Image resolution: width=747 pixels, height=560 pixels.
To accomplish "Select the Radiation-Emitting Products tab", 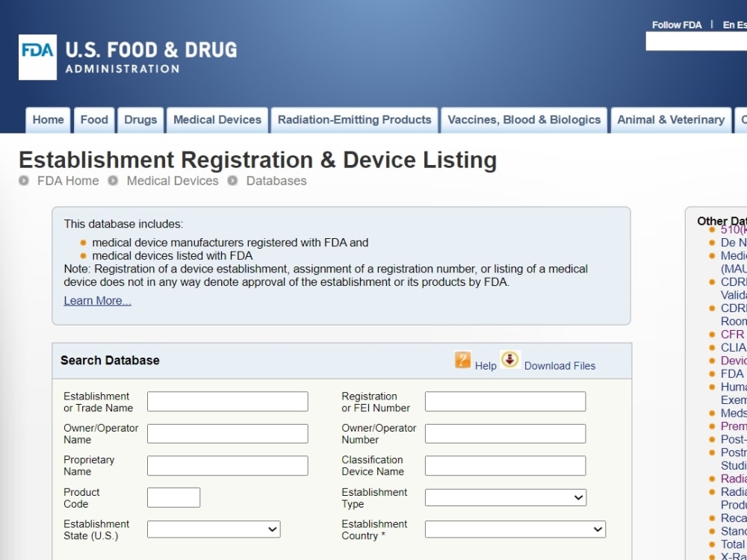I will [353, 119].
